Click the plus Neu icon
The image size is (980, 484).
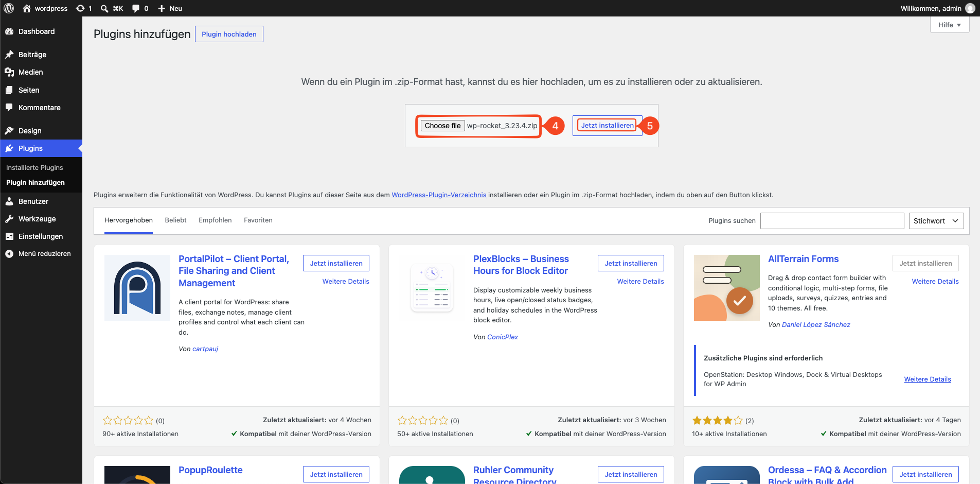[162, 8]
